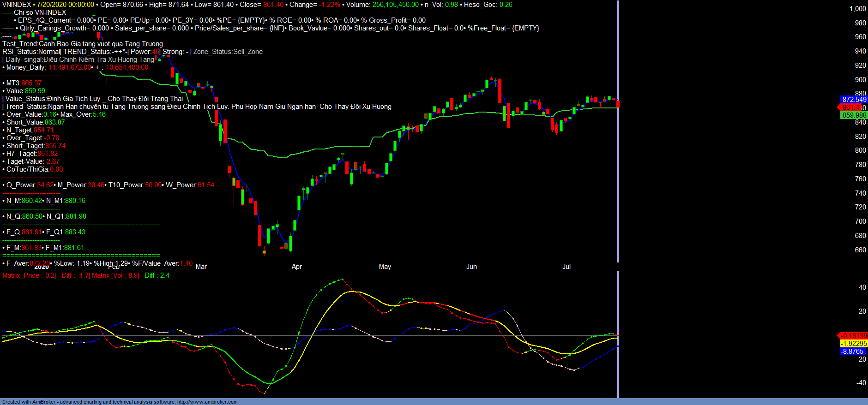The image size is (868, 405).
Task: Select the Jun label on time axis
Action: coord(471,267)
